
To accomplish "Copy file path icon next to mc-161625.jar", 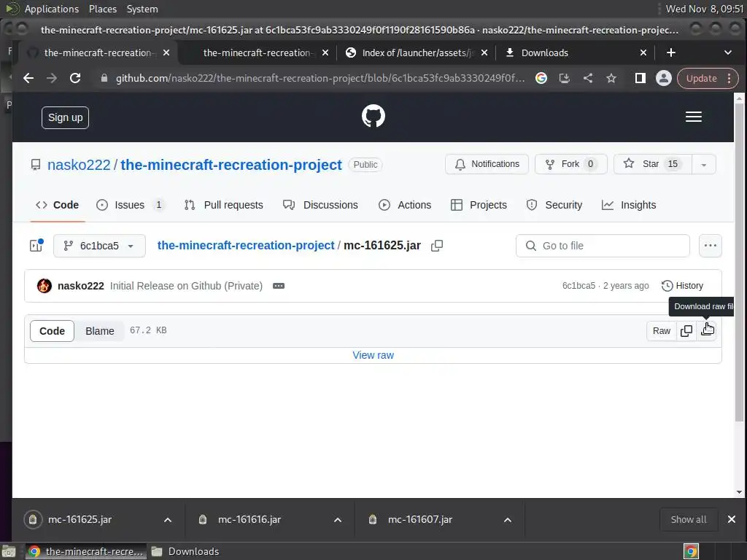I will pyautogui.click(x=437, y=245).
